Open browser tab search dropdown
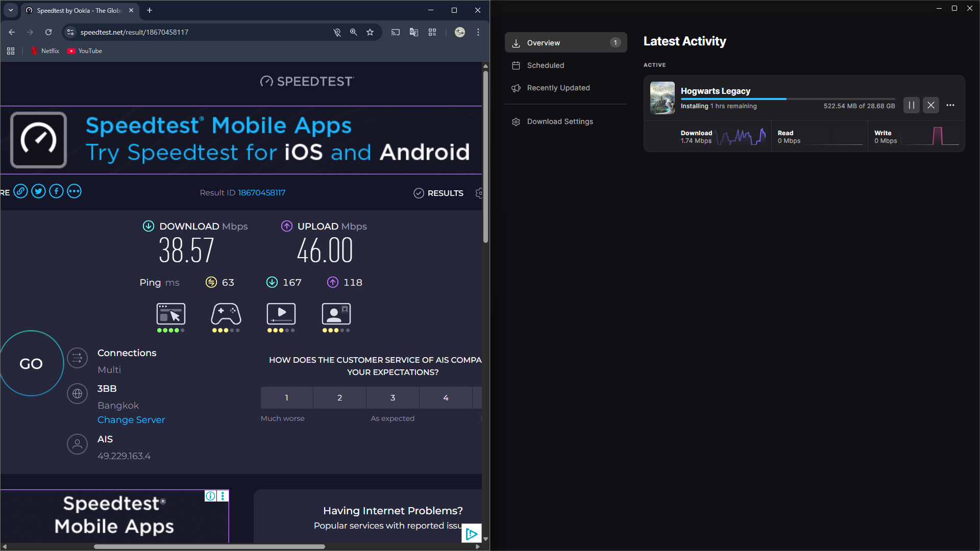This screenshot has height=551, width=980. (11, 10)
